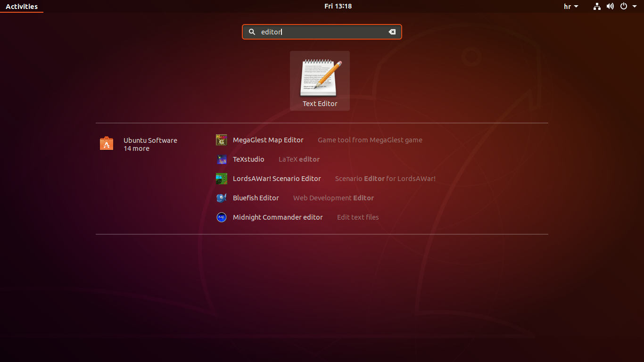Viewport: 644px width, 362px height.
Task: Click the power icon in top bar
Action: [624, 6]
